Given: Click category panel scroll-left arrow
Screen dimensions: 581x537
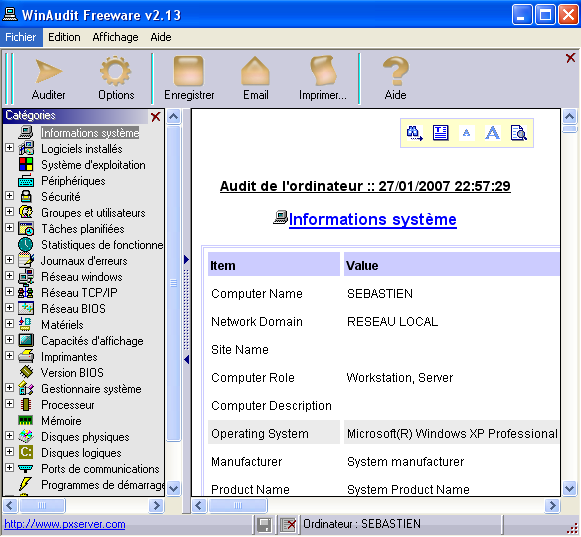Looking at the screenshot, I should [x=10, y=506].
